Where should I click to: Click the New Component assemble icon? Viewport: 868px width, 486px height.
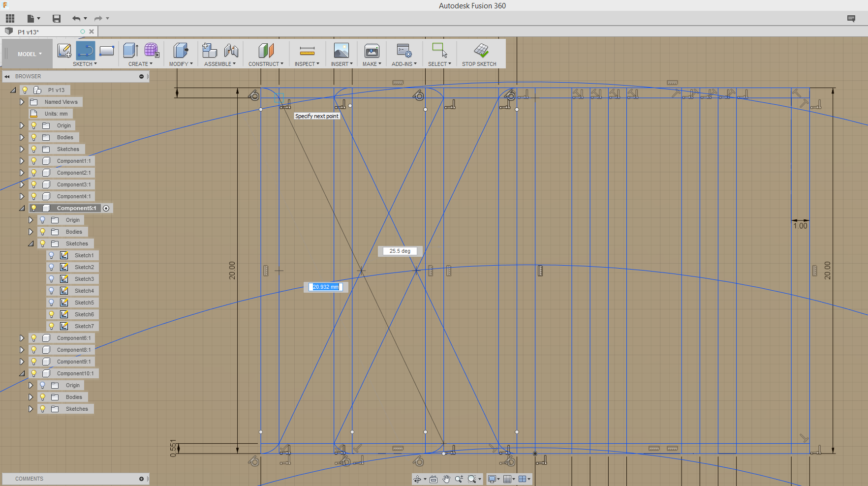pyautogui.click(x=210, y=51)
